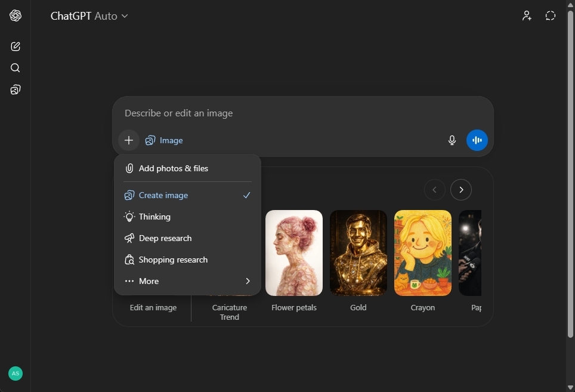Open the plus attachment button in composer
Image resolution: width=575 pixels, height=392 pixels.
[x=129, y=140]
